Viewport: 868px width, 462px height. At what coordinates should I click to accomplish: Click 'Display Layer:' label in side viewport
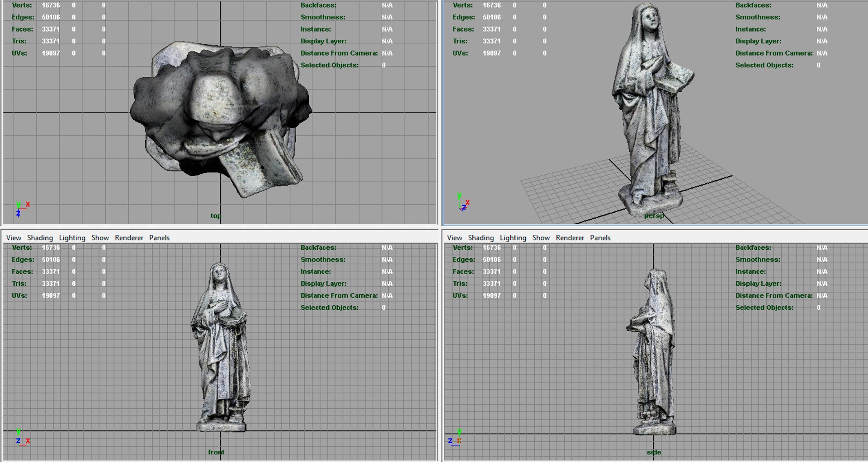(x=758, y=284)
